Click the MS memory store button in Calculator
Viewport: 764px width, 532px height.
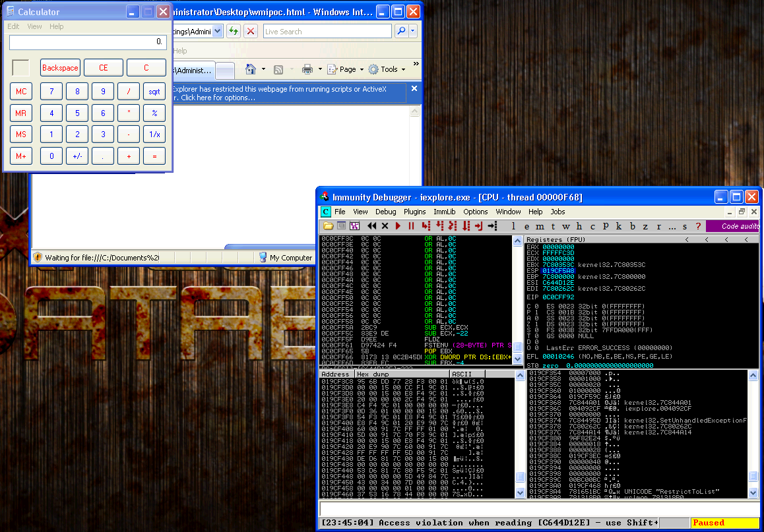pos(21,134)
